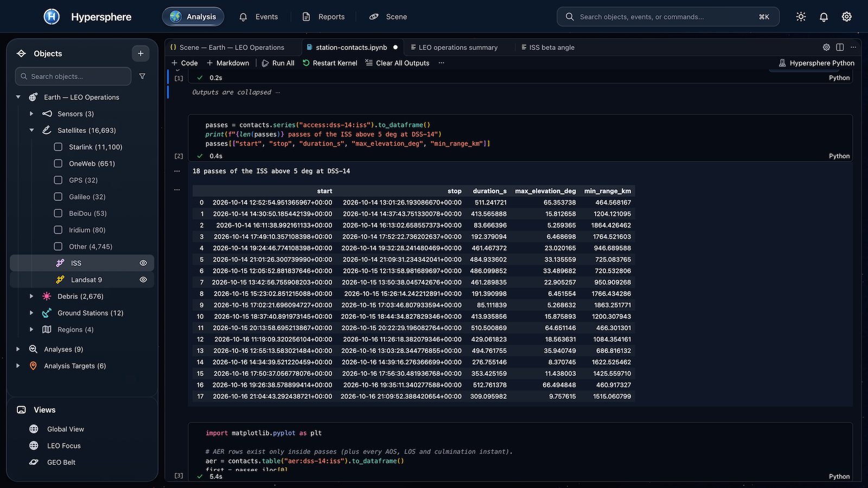Click Restart Kernel
Image resolution: width=868 pixels, height=488 pixels.
(x=330, y=63)
